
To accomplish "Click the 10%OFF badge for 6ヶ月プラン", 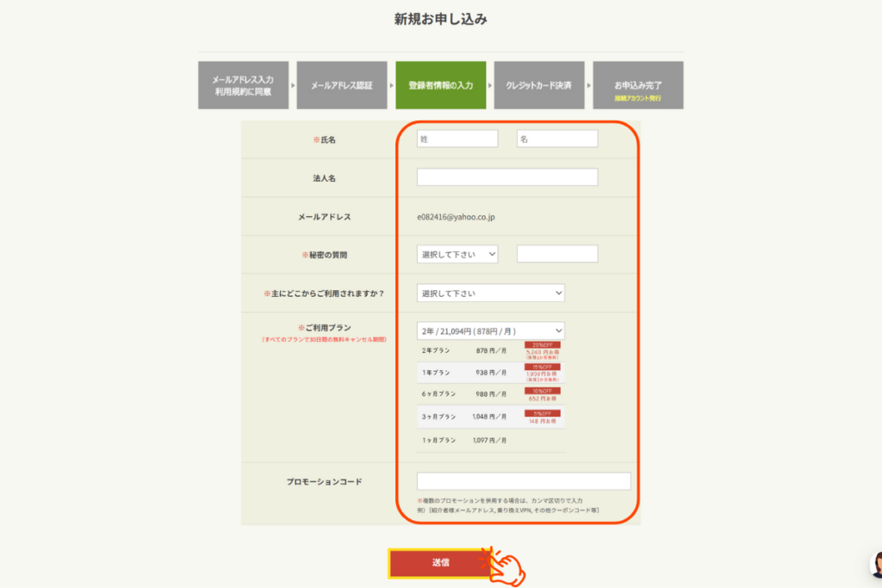I will click(543, 391).
